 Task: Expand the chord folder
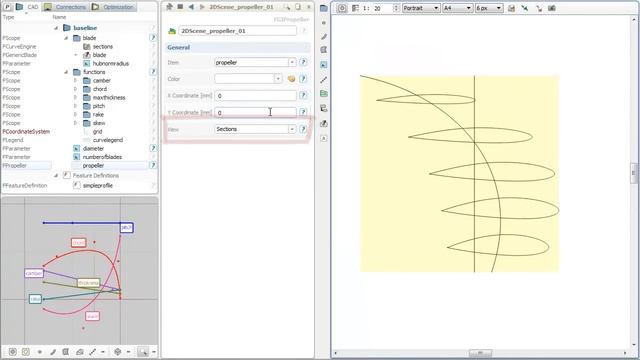point(75,89)
